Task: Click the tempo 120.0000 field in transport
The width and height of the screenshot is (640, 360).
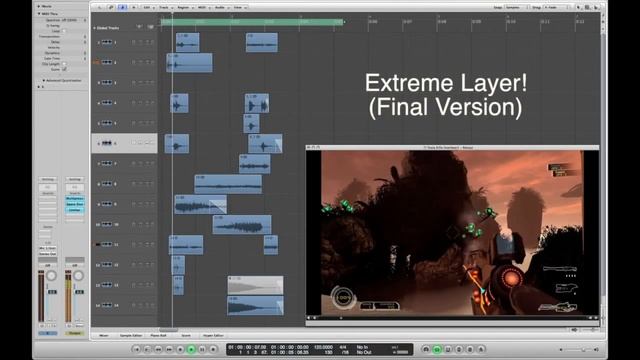Action: tap(323, 347)
